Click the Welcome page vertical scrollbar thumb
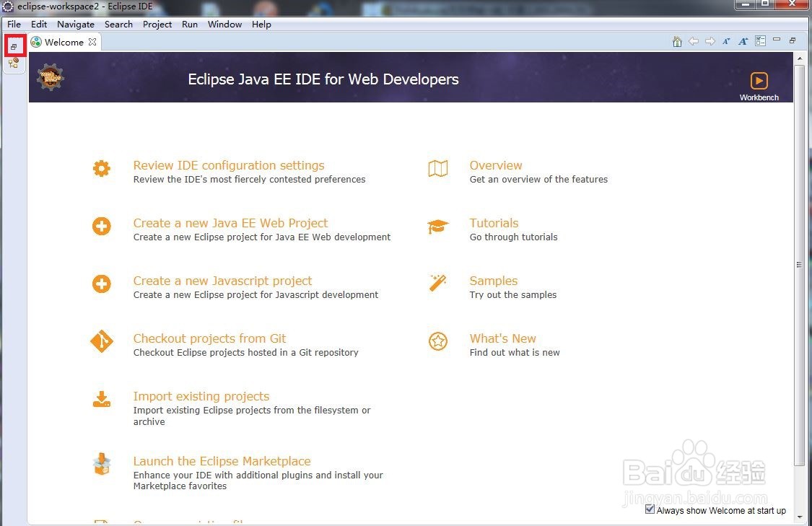 (799, 265)
